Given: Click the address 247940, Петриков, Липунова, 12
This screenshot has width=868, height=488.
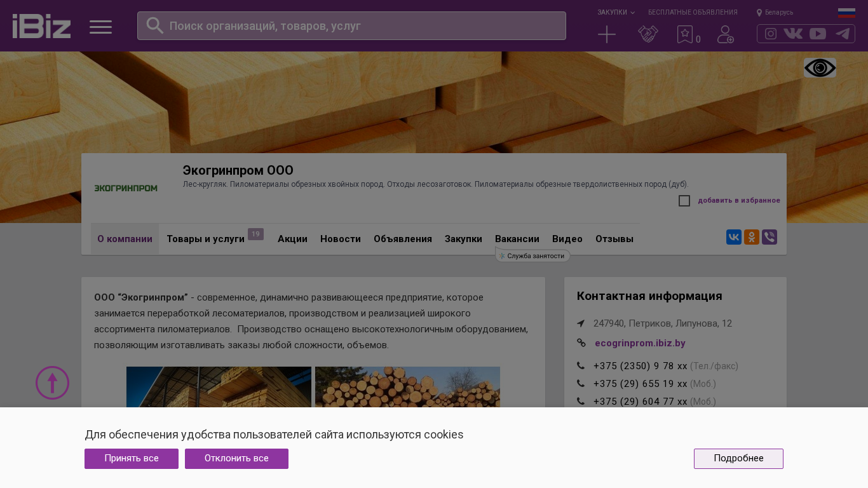Looking at the screenshot, I should (663, 323).
